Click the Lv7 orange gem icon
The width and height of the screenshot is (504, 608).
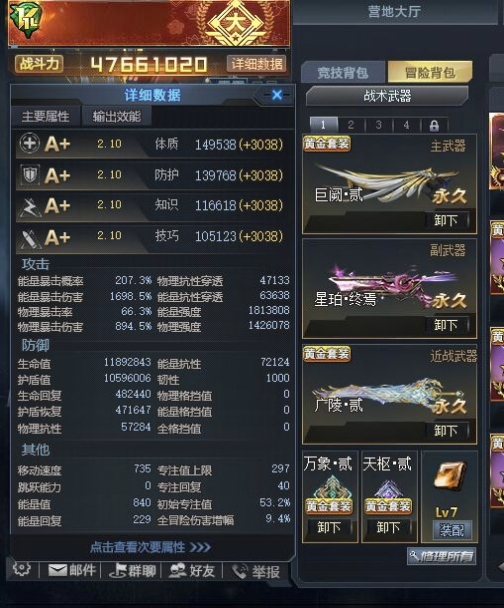click(449, 475)
